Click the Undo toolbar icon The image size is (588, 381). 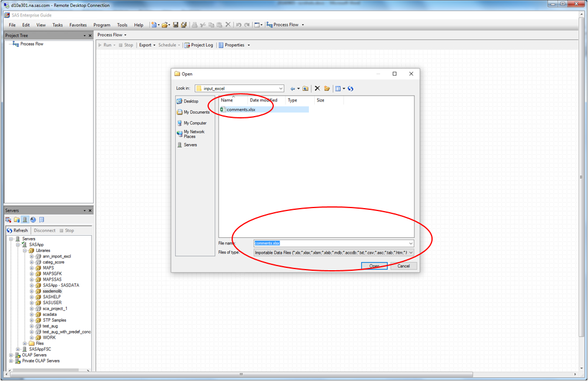(x=239, y=25)
